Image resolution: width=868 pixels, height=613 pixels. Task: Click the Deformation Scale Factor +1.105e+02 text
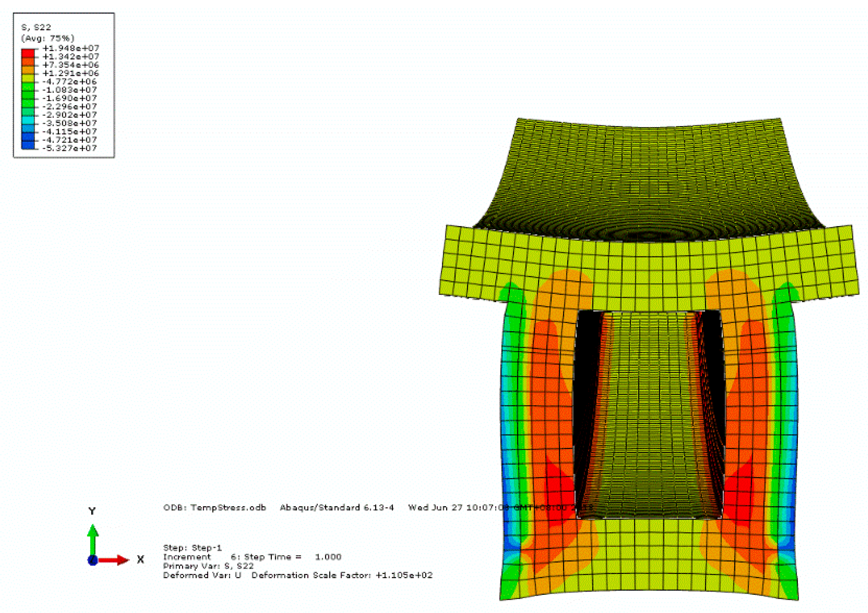coord(342,575)
